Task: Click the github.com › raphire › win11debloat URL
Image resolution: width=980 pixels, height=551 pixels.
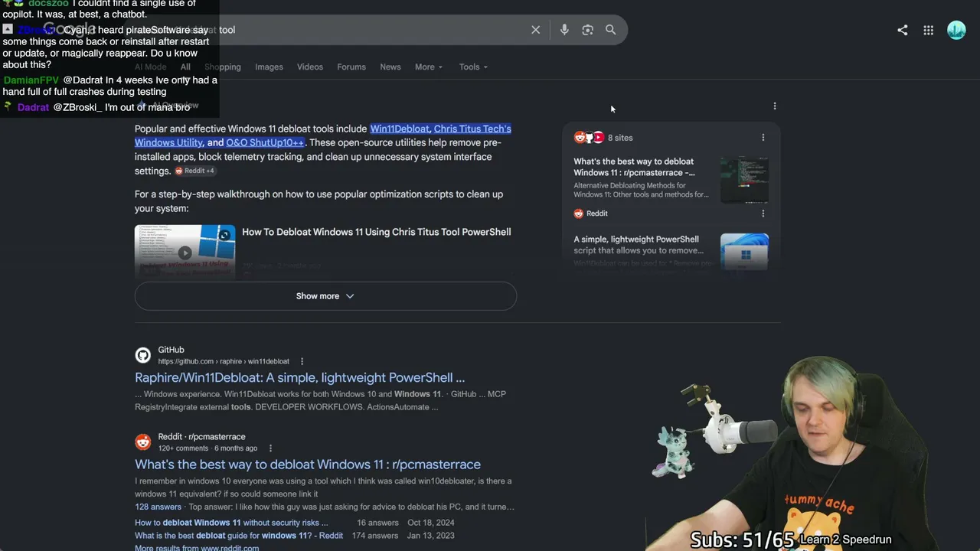Action: (x=224, y=361)
